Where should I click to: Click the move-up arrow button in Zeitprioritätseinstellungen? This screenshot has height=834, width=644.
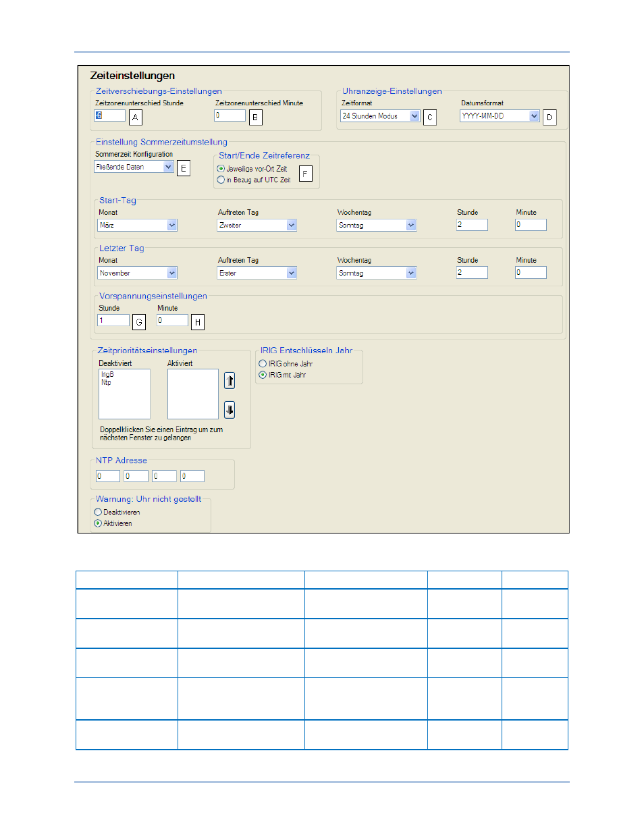[230, 381]
